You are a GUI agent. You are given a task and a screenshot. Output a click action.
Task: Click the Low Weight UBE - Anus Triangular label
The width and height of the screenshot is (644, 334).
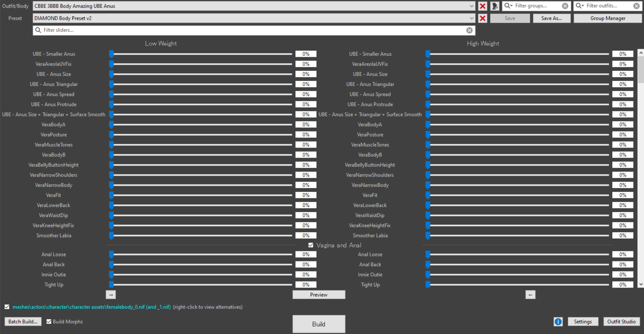coord(54,84)
